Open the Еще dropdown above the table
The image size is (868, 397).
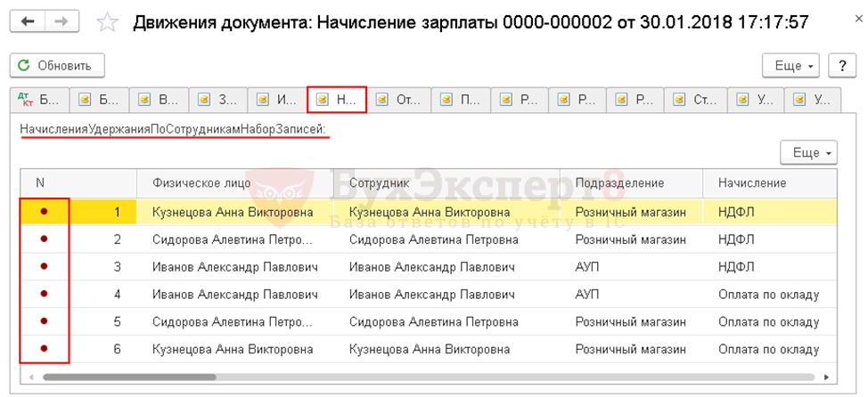[807, 153]
